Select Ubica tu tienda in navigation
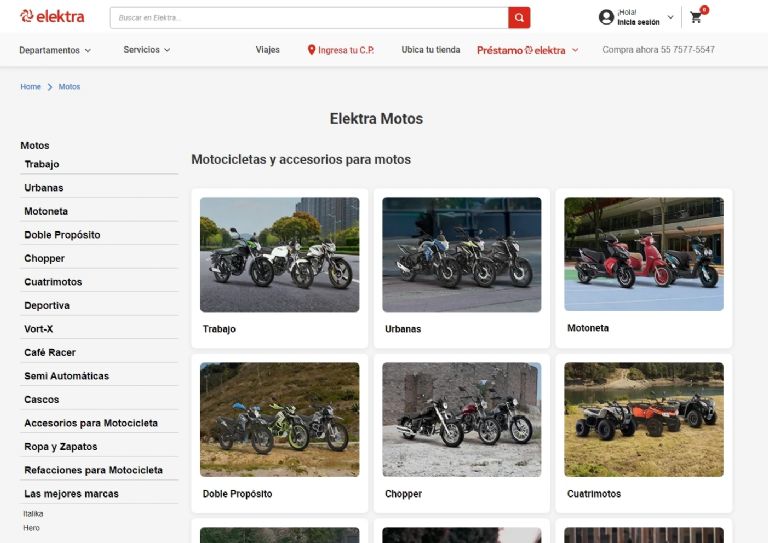 430,50
